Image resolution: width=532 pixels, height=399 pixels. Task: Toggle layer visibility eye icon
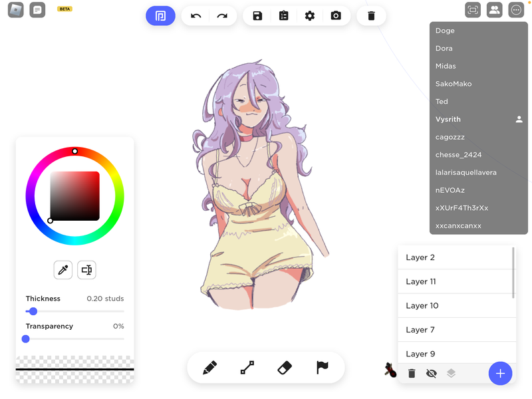(x=431, y=374)
